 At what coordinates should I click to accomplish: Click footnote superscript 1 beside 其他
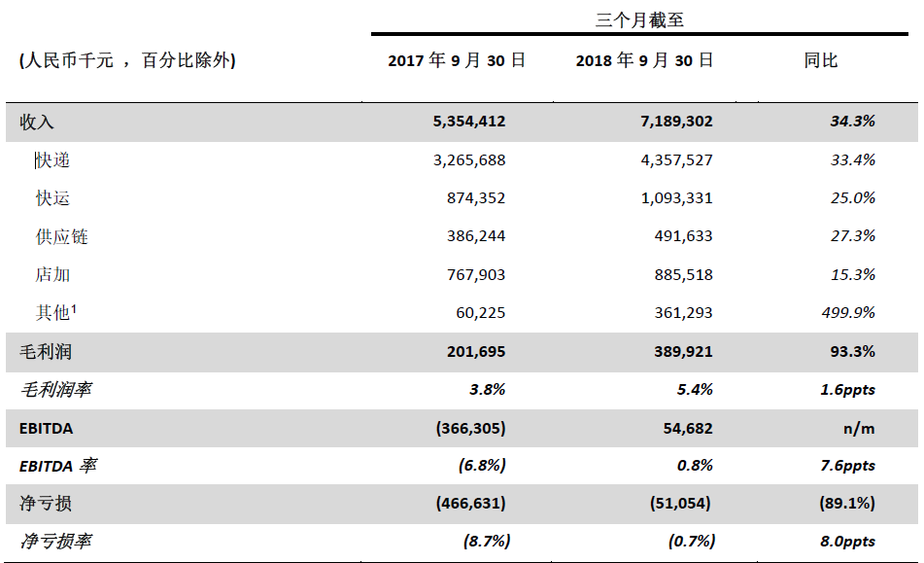pyautogui.click(x=74, y=308)
